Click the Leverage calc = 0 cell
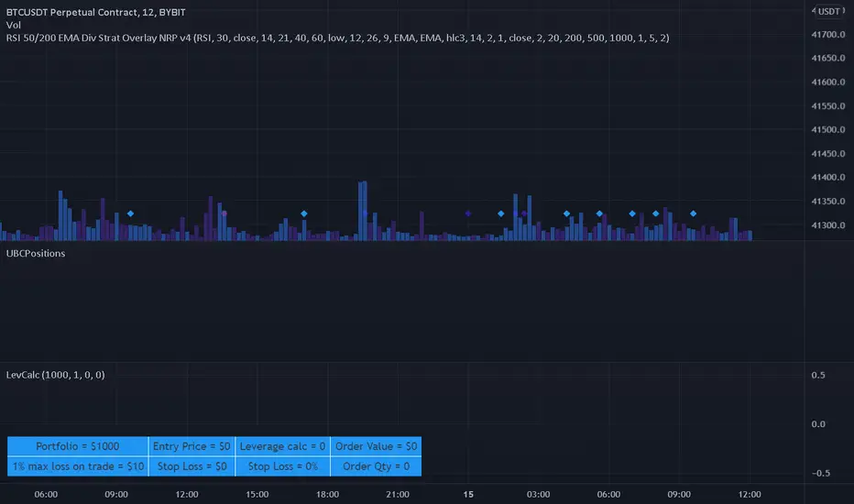Screen dimensions: 854x504 pos(282,446)
